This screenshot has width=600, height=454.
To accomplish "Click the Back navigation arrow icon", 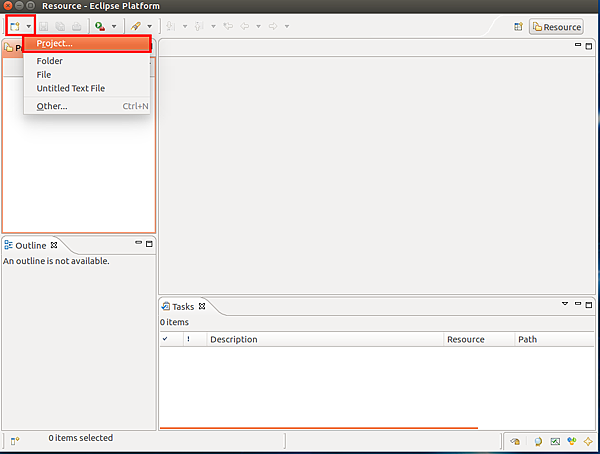I will click(245, 26).
